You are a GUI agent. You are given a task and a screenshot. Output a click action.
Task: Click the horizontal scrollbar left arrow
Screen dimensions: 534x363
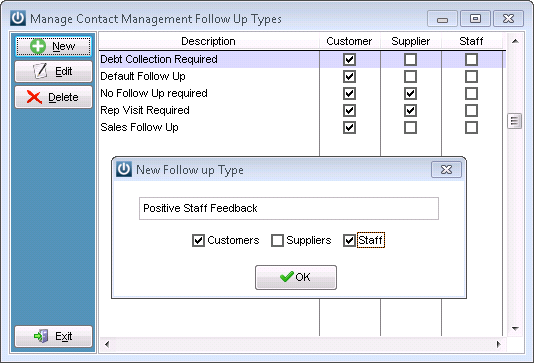tap(107, 344)
